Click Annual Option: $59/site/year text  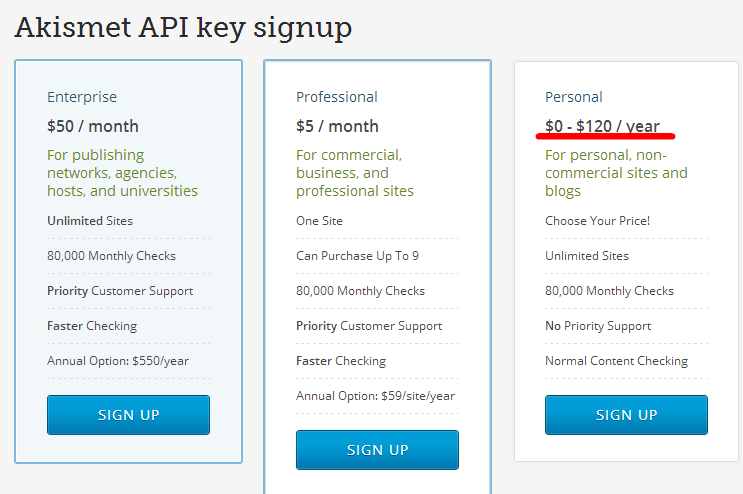click(375, 396)
